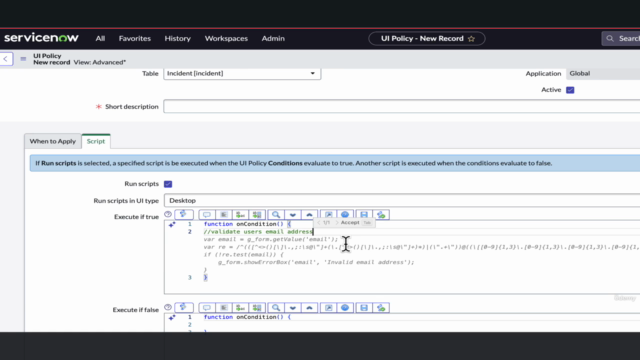
Task: Open editor help in Execute if false toolbar
Action: coord(345,308)
